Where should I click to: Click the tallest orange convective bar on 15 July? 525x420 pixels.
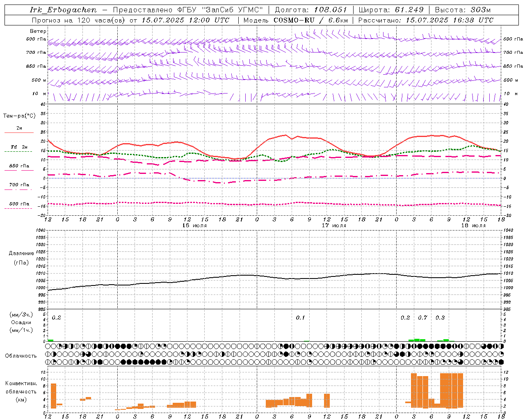[x=53, y=396]
